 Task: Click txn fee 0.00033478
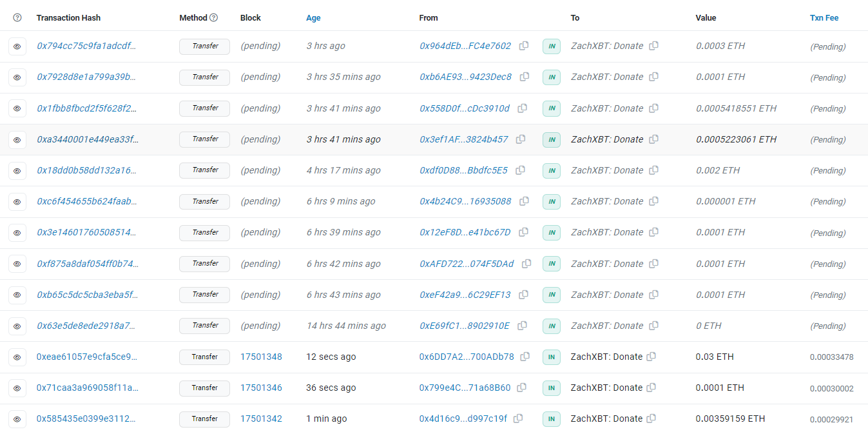(832, 357)
